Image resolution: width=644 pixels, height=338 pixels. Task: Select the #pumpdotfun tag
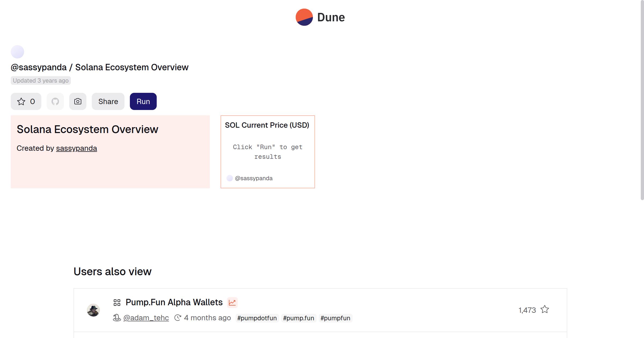pos(257,318)
